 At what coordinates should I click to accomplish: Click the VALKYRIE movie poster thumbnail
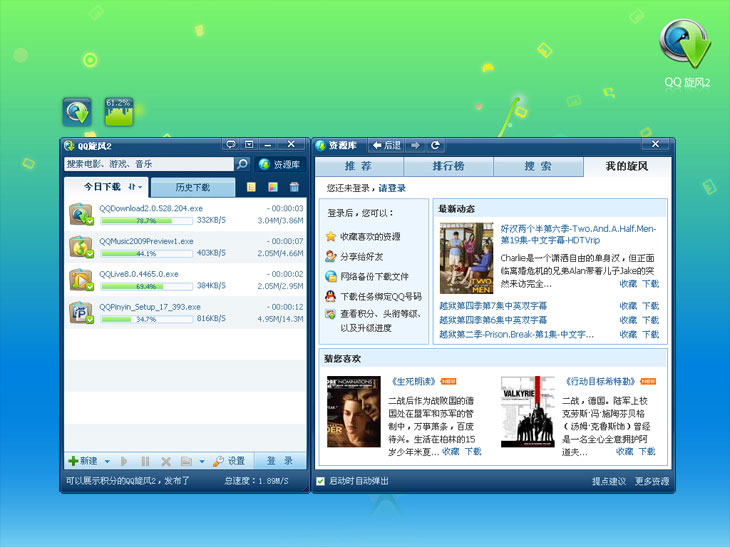point(527,412)
